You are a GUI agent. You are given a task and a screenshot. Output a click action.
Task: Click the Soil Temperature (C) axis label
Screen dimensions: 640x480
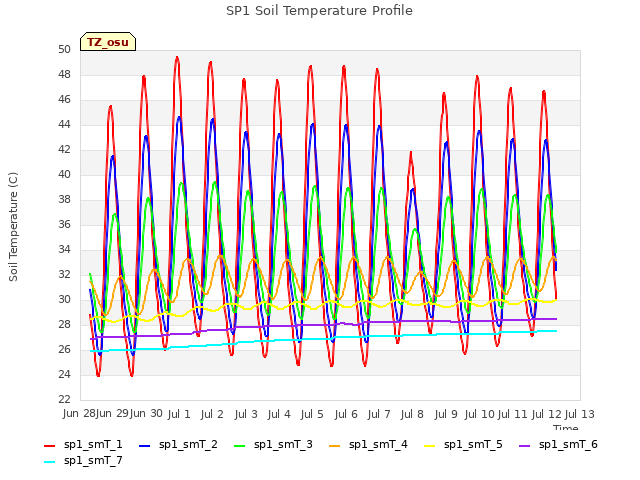13,227
